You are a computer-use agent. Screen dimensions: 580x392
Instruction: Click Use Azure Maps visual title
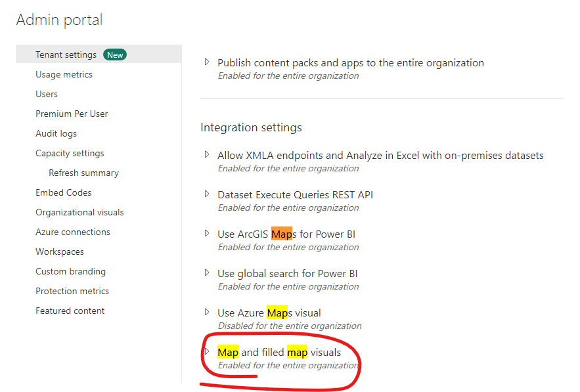pyautogui.click(x=269, y=313)
